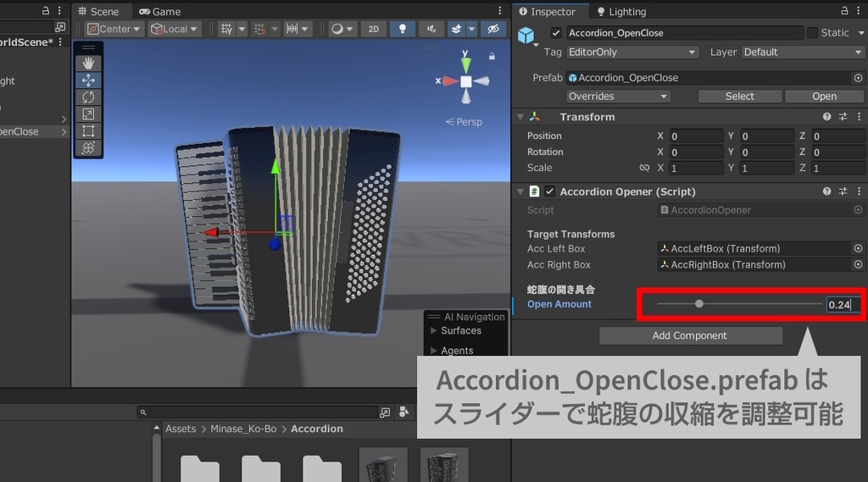The image size is (868, 482).
Task: Open Accordion Opener preset settings icon
Action: tap(843, 191)
